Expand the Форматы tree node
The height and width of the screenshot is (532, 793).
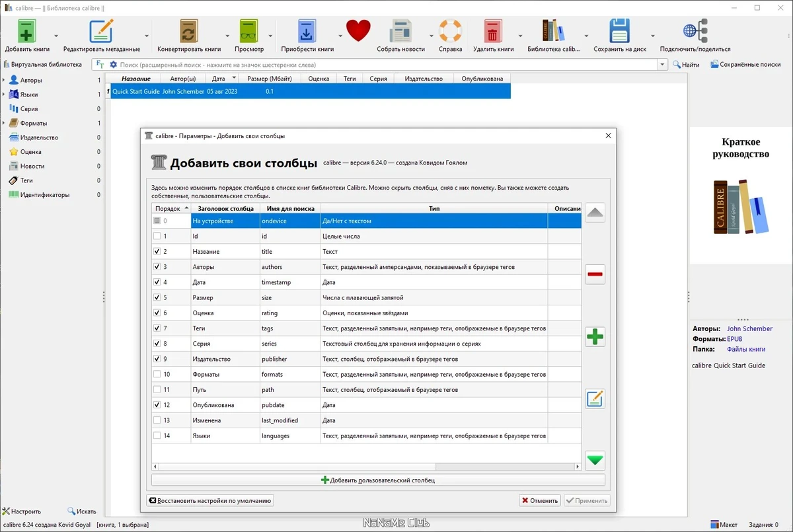(x=3, y=123)
